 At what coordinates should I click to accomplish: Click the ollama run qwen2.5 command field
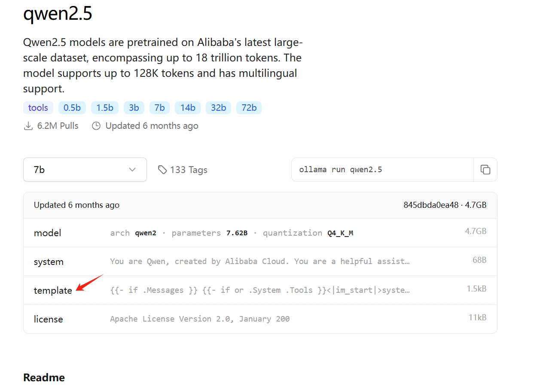tap(382, 170)
